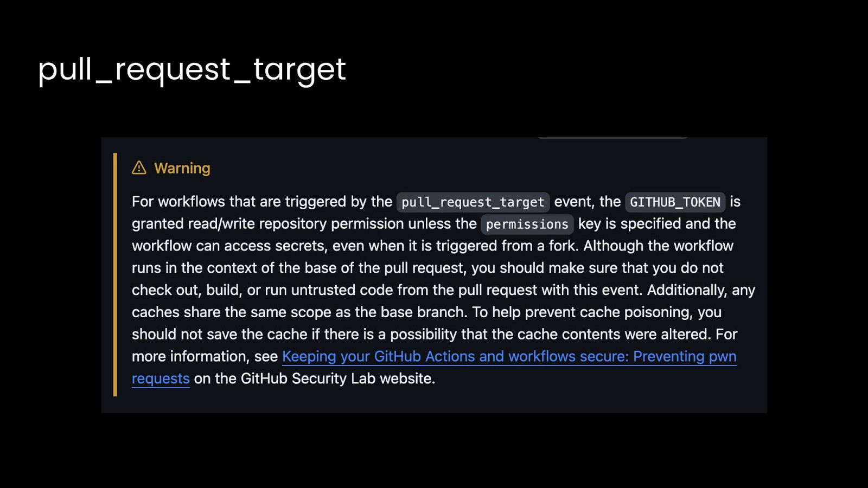
Task: Click the orange "Warning" heading text
Action: [x=182, y=168]
